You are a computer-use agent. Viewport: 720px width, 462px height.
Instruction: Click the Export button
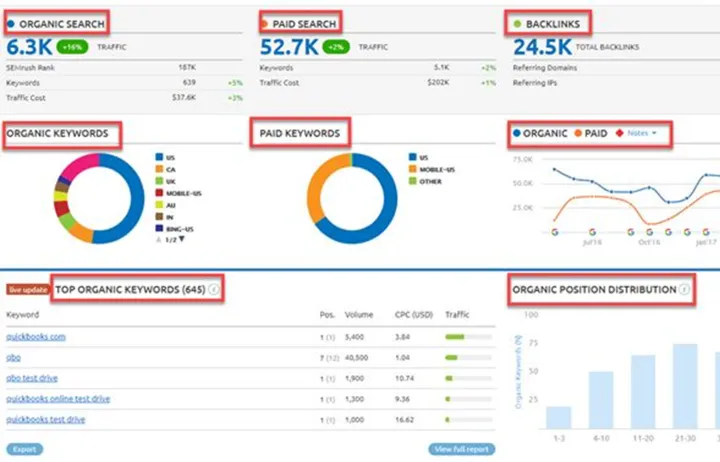click(25, 449)
